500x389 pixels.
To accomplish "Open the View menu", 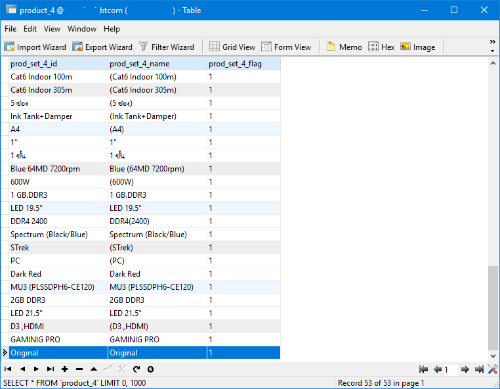I will tap(52, 29).
